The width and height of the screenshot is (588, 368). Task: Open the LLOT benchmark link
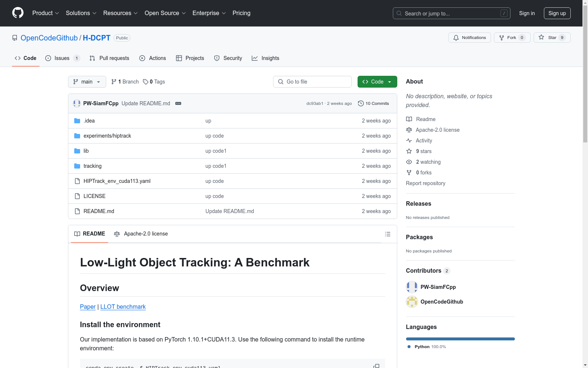pyautogui.click(x=123, y=307)
